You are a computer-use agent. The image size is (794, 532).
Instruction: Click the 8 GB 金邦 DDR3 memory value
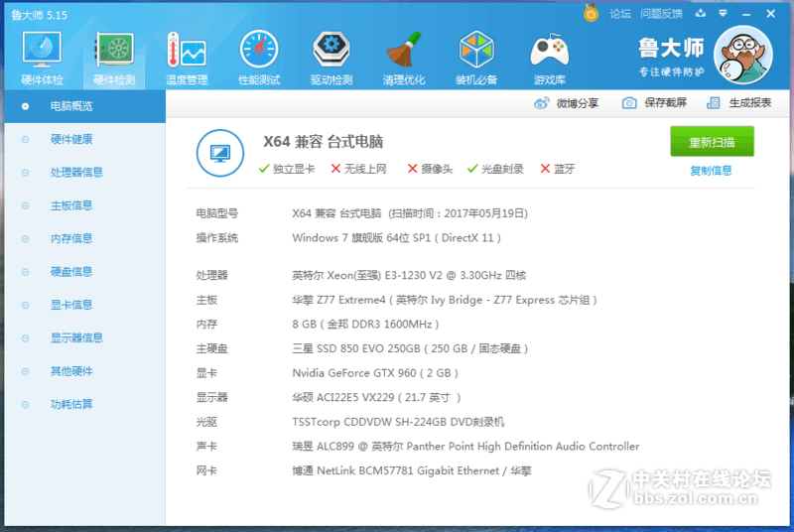(x=365, y=324)
